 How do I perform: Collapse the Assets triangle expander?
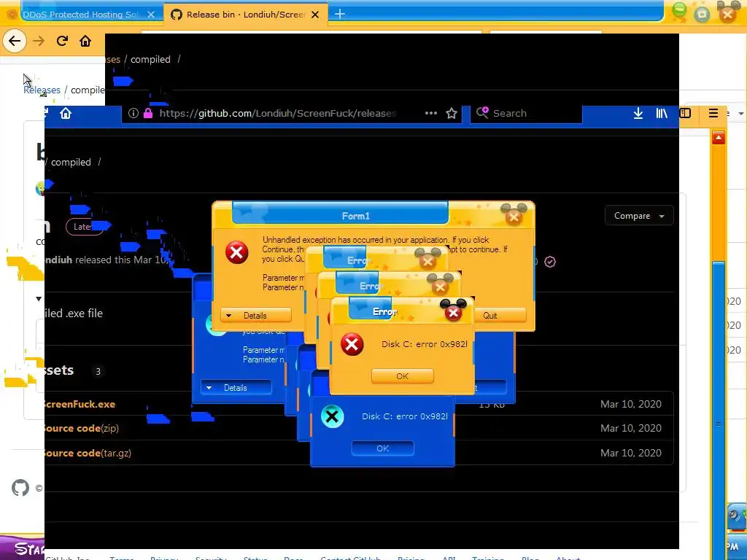click(39, 299)
